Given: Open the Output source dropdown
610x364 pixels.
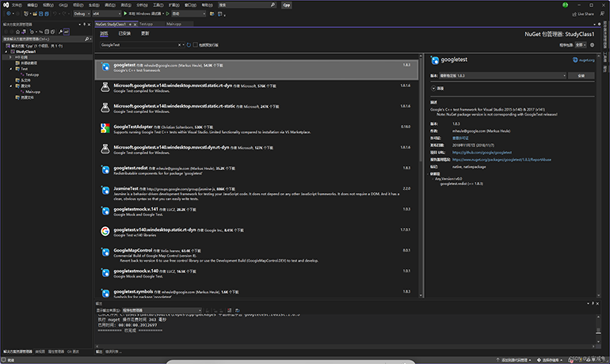Looking at the screenshot, I should [162, 310].
